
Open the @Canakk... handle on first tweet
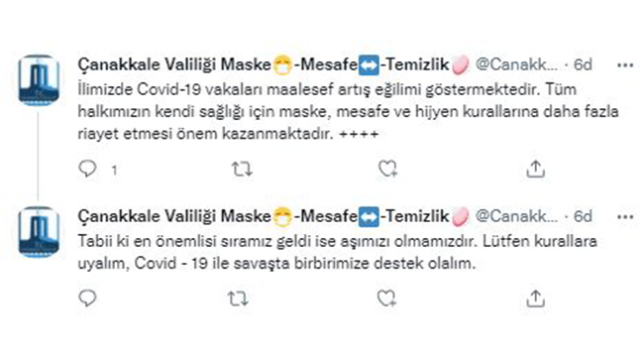pyautogui.click(x=516, y=64)
